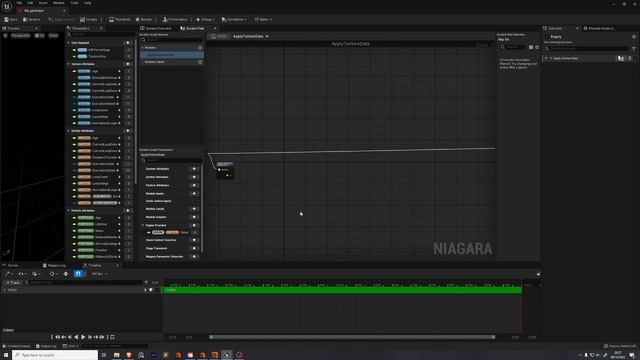
Task: Collapse the Emitter Attributes section
Action: (x=69, y=131)
